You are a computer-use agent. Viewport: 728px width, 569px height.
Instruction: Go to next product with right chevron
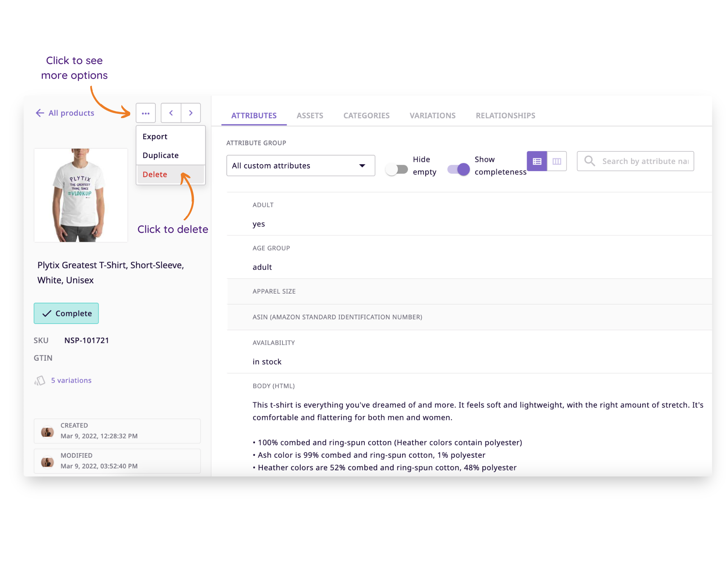click(191, 113)
